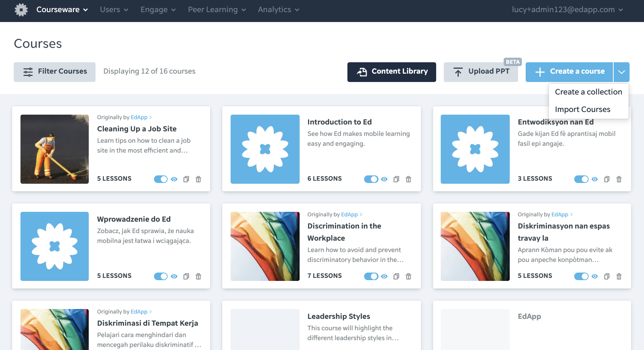Click the Entwodiksyon nan Ed title
This screenshot has width=644, height=350.
coord(556,122)
